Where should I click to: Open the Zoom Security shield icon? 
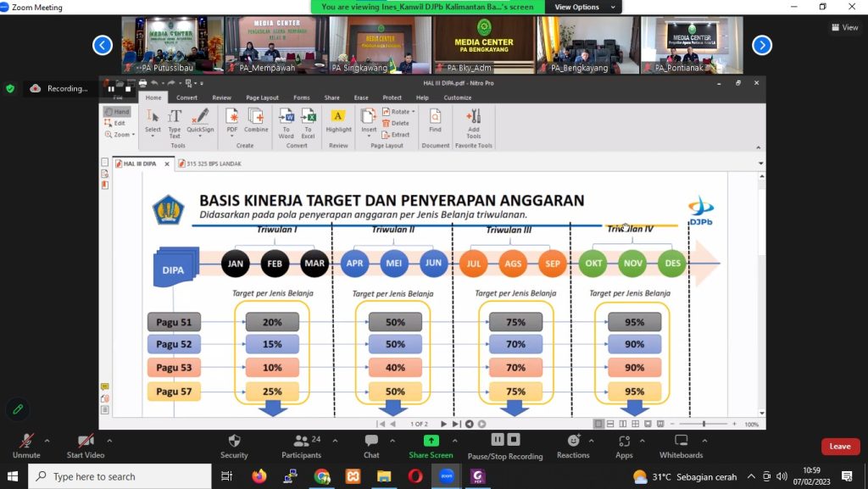tap(234, 442)
